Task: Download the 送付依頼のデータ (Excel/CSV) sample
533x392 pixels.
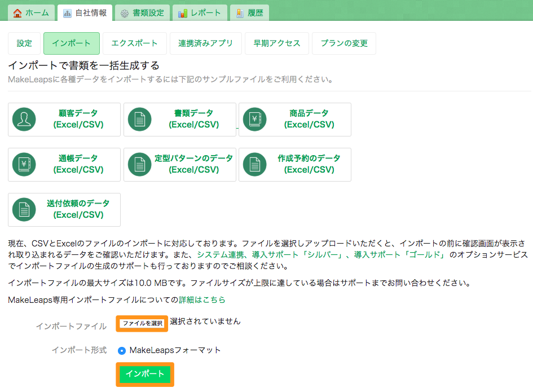Action: 64,210
